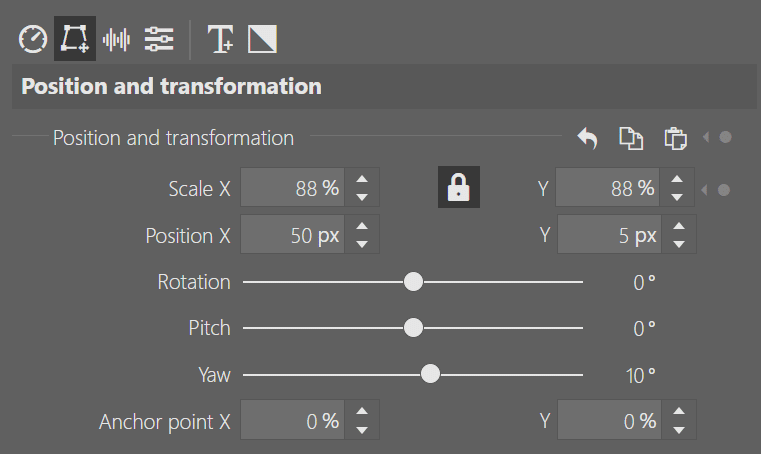The height and width of the screenshot is (454, 761).
Task: Select the Position and transformation icon
Action: coord(75,39)
